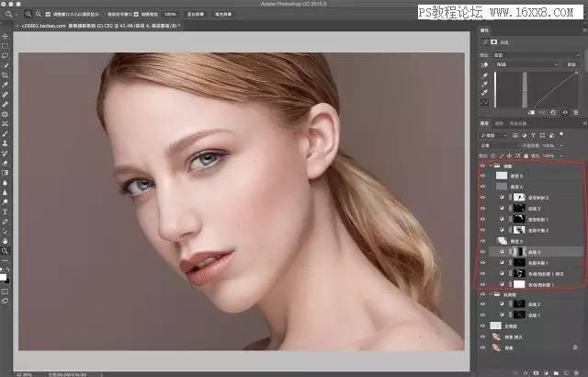Hide the 曲线 2 layer
588x377 pixels.
click(483, 304)
